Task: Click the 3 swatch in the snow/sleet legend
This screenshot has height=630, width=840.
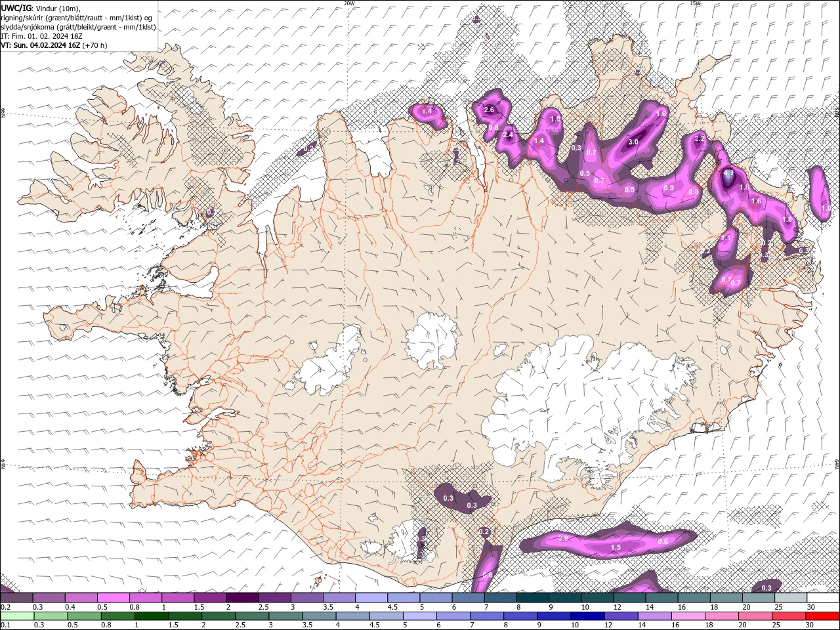Action: pyautogui.click(x=306, y=598)
